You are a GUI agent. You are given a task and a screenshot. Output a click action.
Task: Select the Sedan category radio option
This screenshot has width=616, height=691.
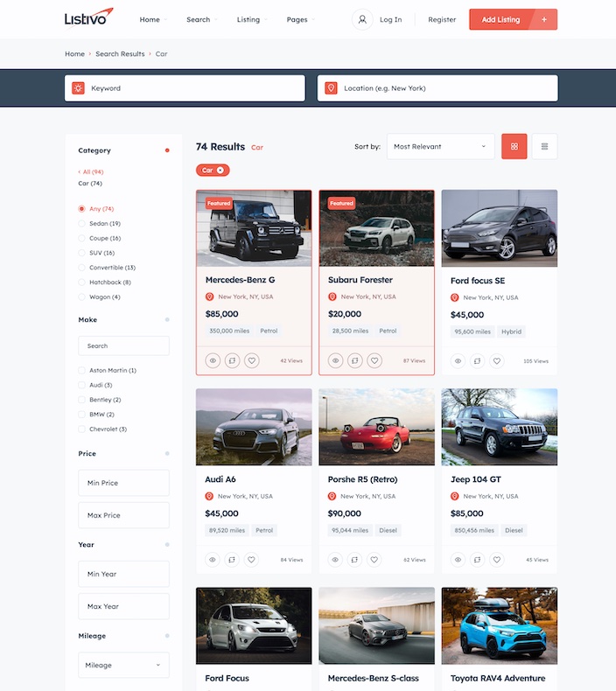click(82, 224)
